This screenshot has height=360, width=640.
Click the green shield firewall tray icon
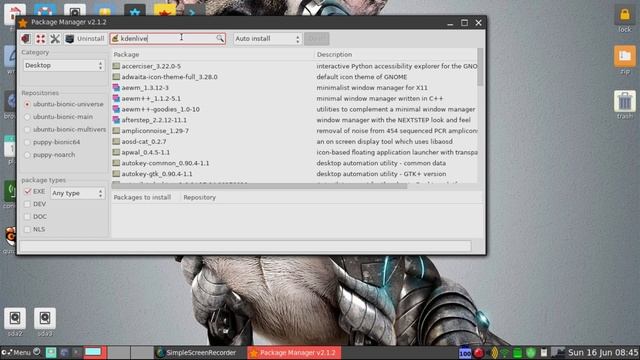click(531, 353)
